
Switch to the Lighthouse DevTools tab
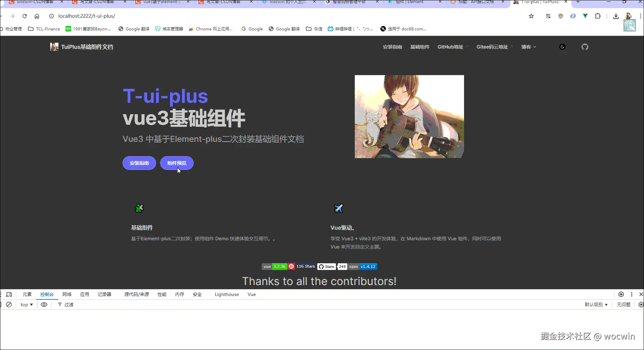(x=227, y=294)
